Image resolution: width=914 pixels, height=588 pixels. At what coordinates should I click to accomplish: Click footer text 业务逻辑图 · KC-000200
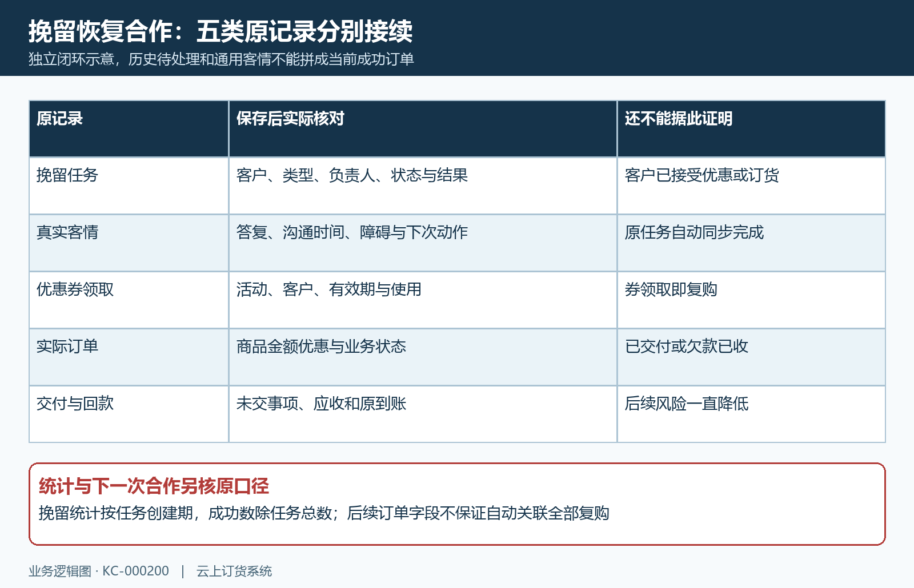99,571
